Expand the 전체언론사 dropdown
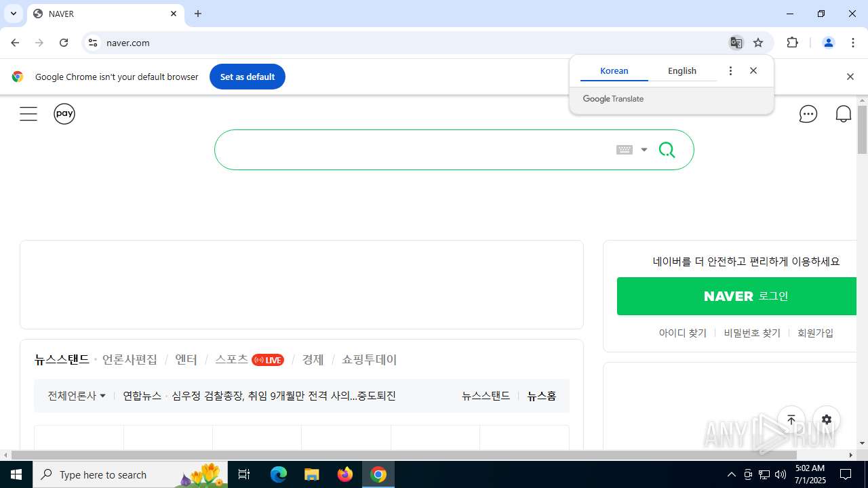868x488 pixels. [77, 396]
